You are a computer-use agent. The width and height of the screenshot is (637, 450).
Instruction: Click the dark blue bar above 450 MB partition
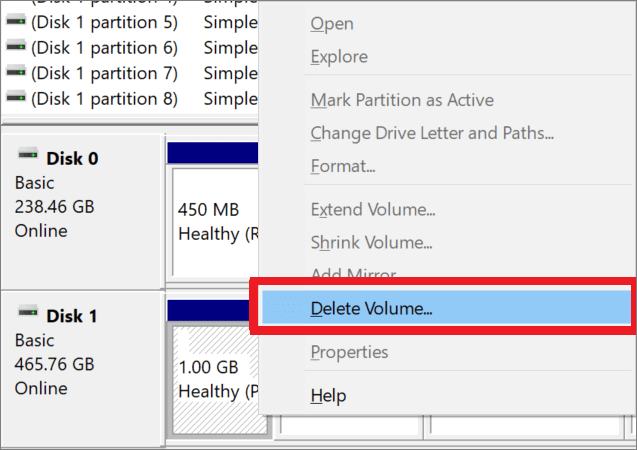[x=212, y=153]
